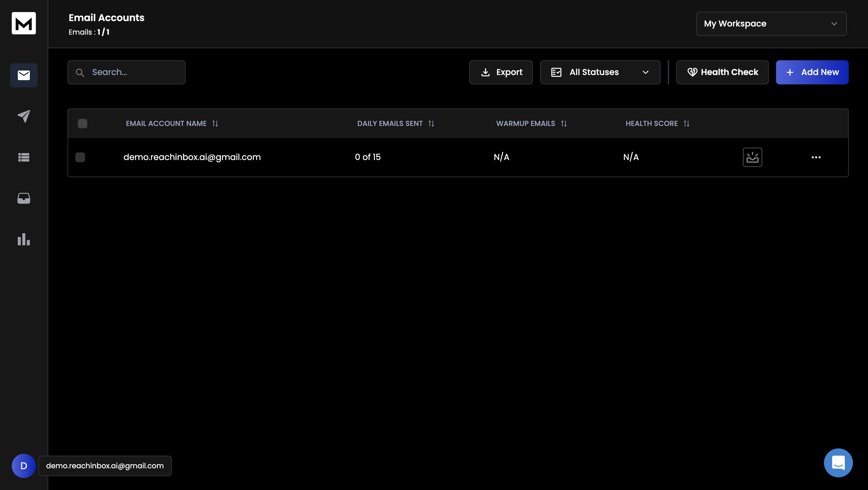This screenshot has height=490, width=868.
Task: Click the analytics sidebar icon
Action: pyautogui.click(x=24, y=239)
